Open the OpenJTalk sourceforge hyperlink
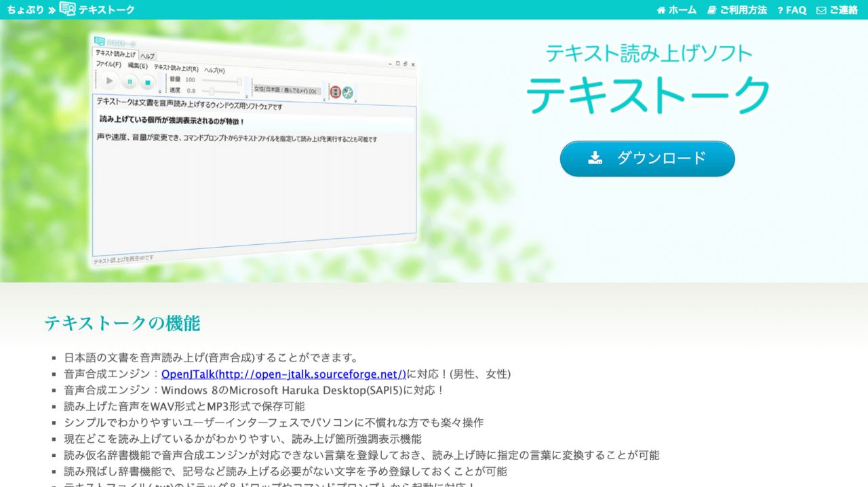Screen dimensions: 868x487 pyautogui.click(x=283, y=374)
